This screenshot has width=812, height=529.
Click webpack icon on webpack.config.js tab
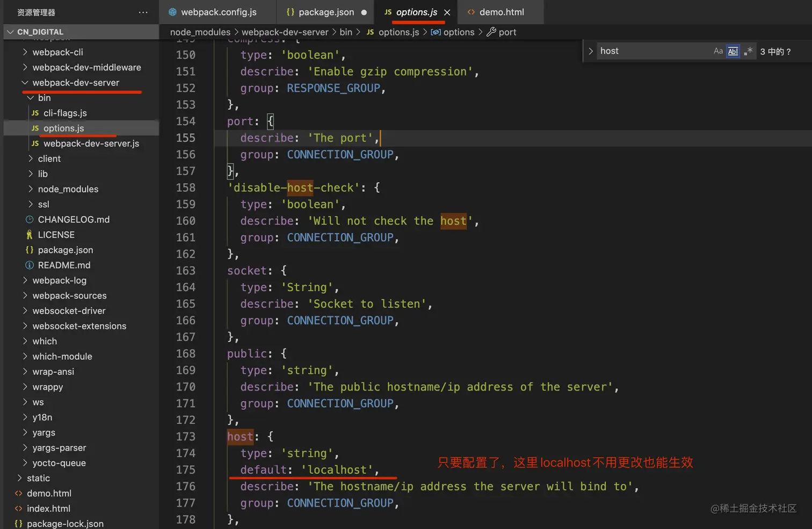[172, 12]
